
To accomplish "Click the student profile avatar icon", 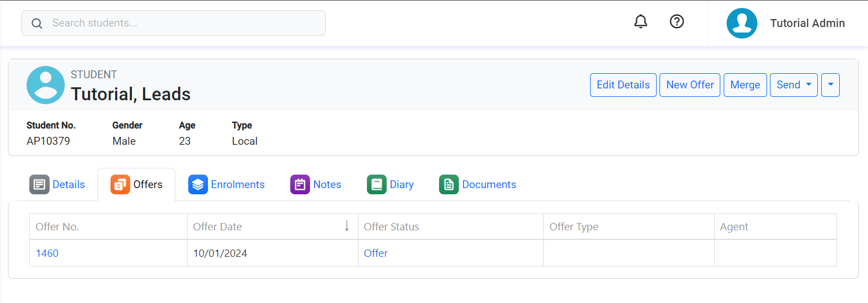I will click(x=46, y=85).
